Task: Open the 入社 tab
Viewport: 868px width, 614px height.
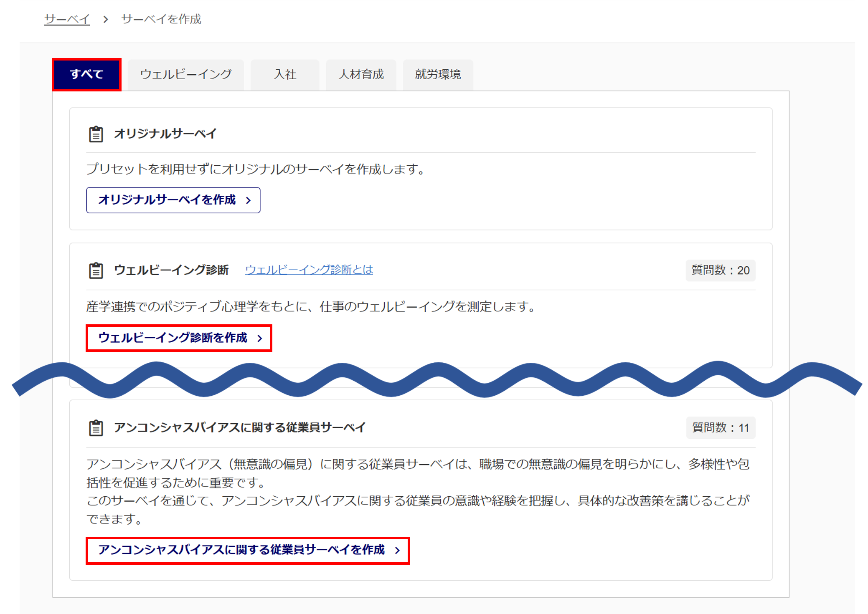Action: [x=285, y=74]
